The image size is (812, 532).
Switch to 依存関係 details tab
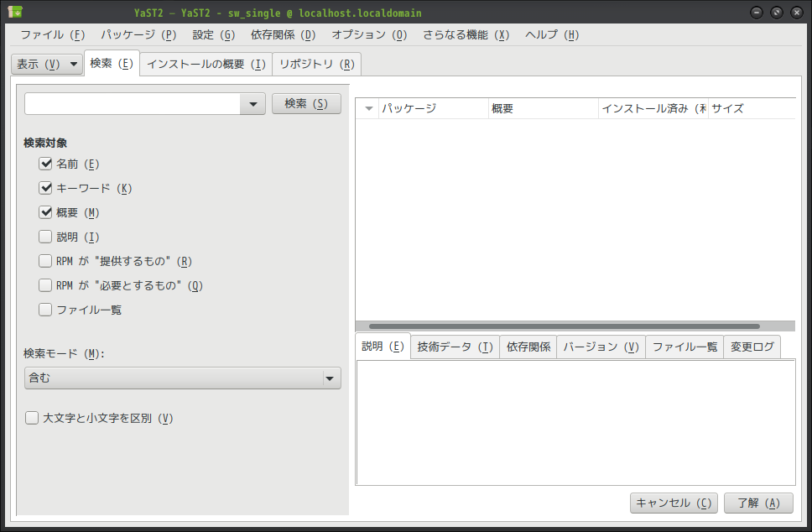pyautogui.click(x=528, y=347)
